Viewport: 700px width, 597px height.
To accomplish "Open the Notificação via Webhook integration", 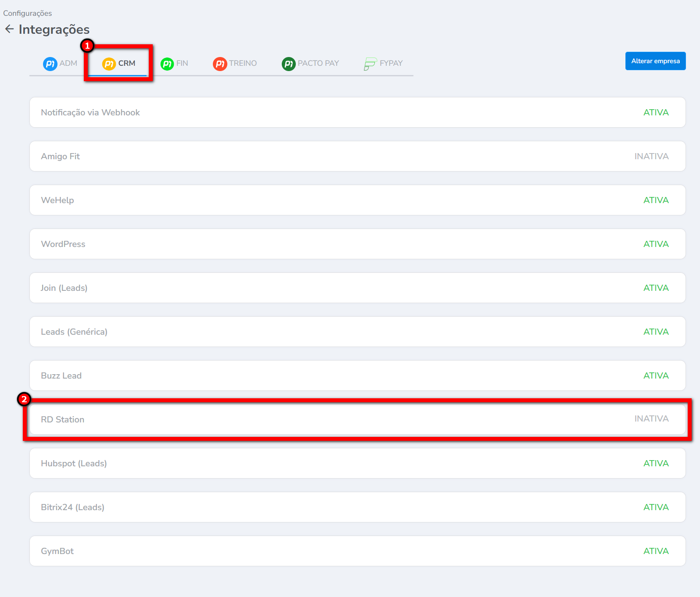I will point(90,112).
